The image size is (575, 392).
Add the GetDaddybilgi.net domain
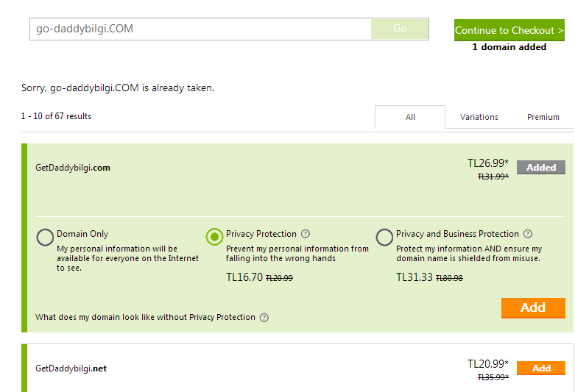541,368
